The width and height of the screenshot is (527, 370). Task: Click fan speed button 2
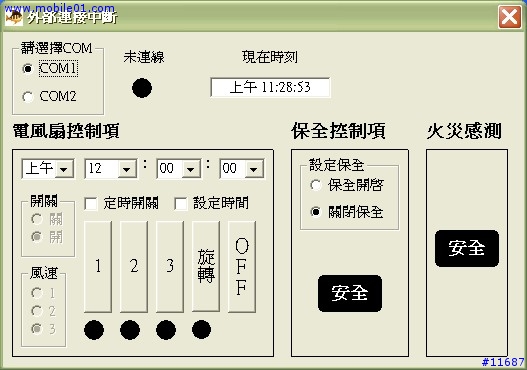pos(134,266)
